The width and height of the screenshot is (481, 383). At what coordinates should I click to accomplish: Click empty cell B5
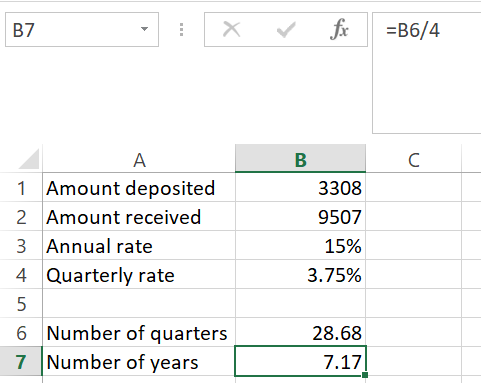300,303
